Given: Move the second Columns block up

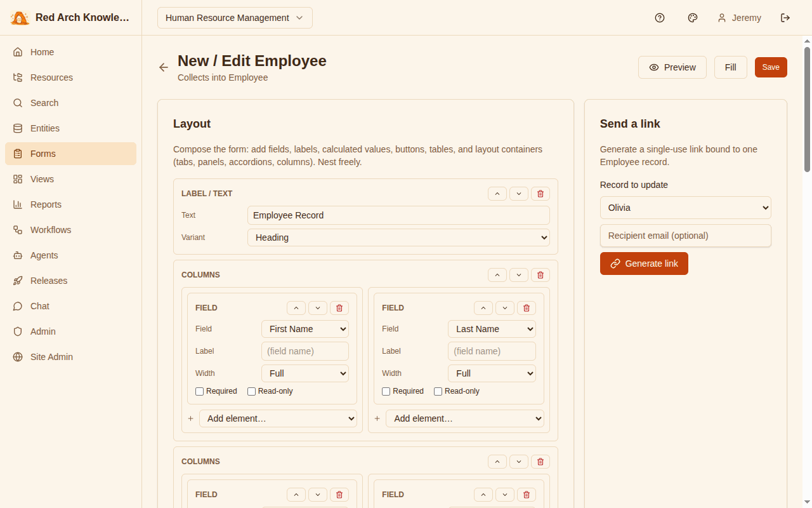Looking at the screenshot, I should pyautogui.click(x=497, y=462).
